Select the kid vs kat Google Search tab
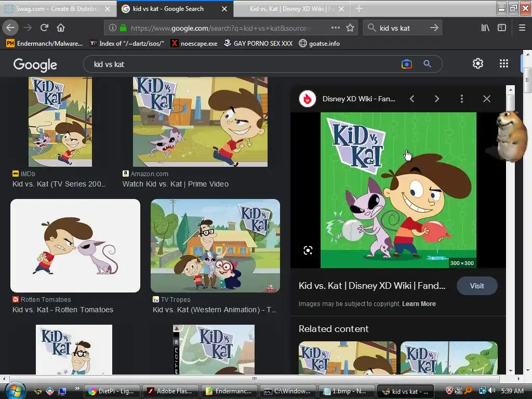 pos(175,8)
